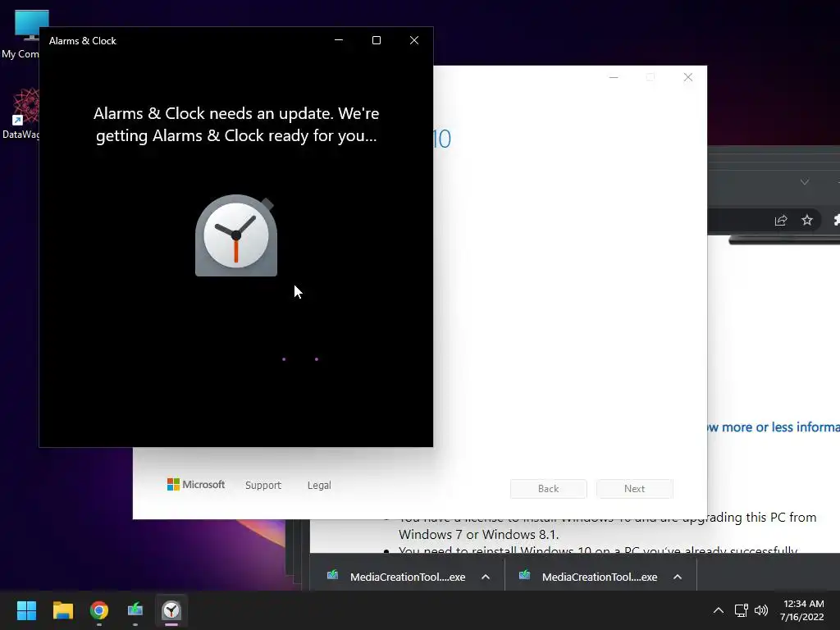This screenshot has width=840, height=630.
Task: Click the large clock icon in Alarms & Clock
Action: [x=236, y=235]
